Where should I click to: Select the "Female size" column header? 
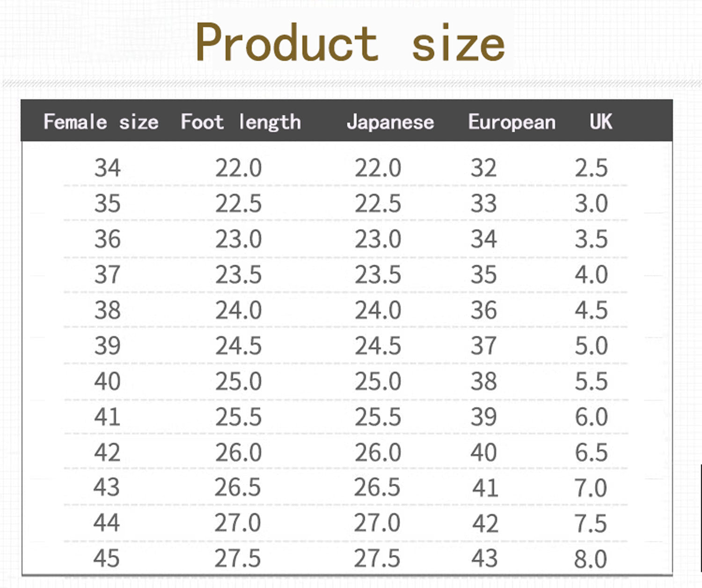[x=101, y=122]
